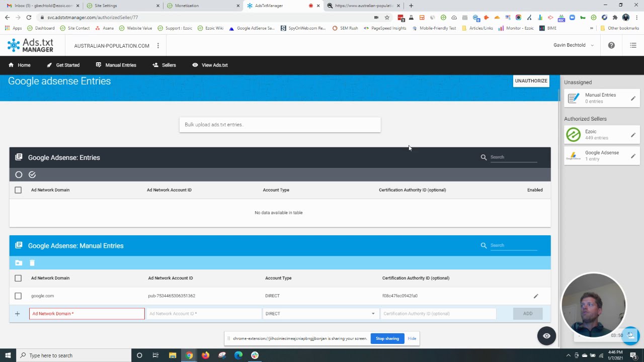Select the circle disable icon in Entries toolbar
The height and width of the screenshot is (362, 644).
point(19,174)
